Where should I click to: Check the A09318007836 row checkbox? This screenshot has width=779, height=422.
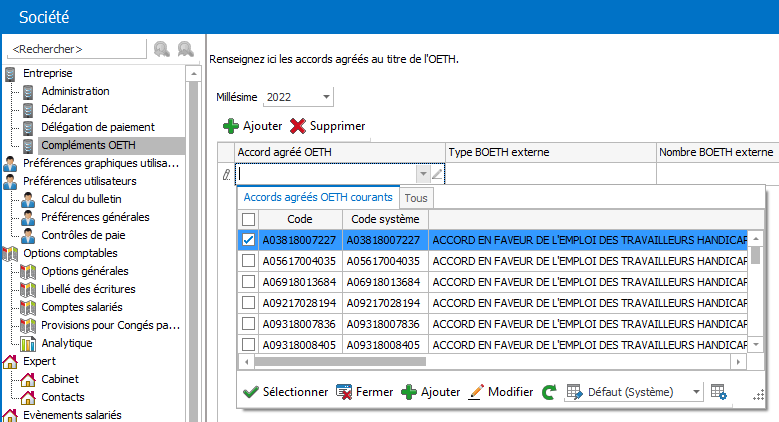248,324
